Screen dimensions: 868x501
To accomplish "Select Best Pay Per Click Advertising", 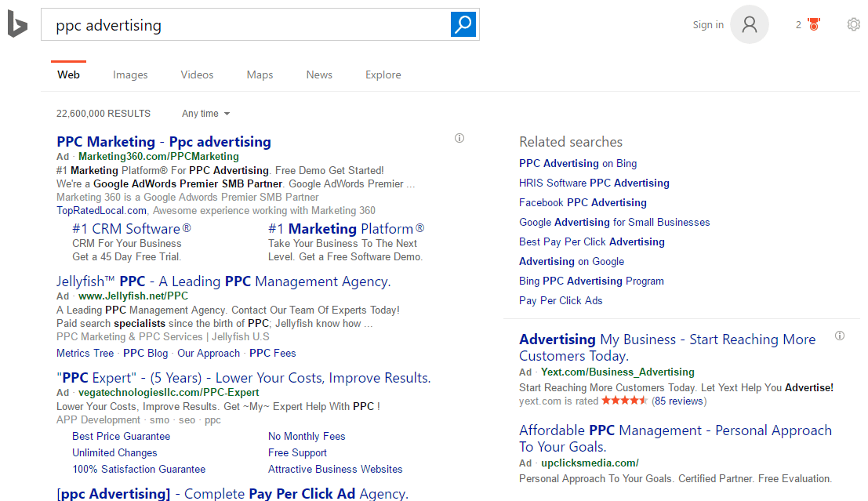I will click(x=592, y=242).
